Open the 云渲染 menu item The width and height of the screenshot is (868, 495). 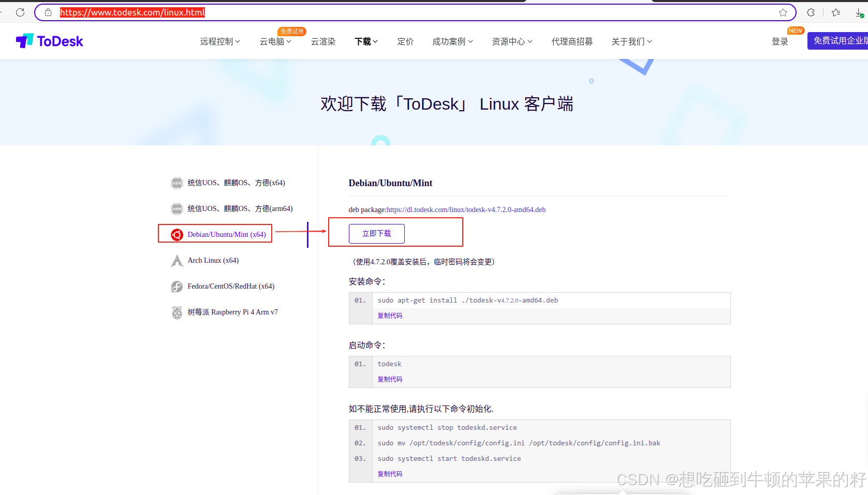[323, 42]
